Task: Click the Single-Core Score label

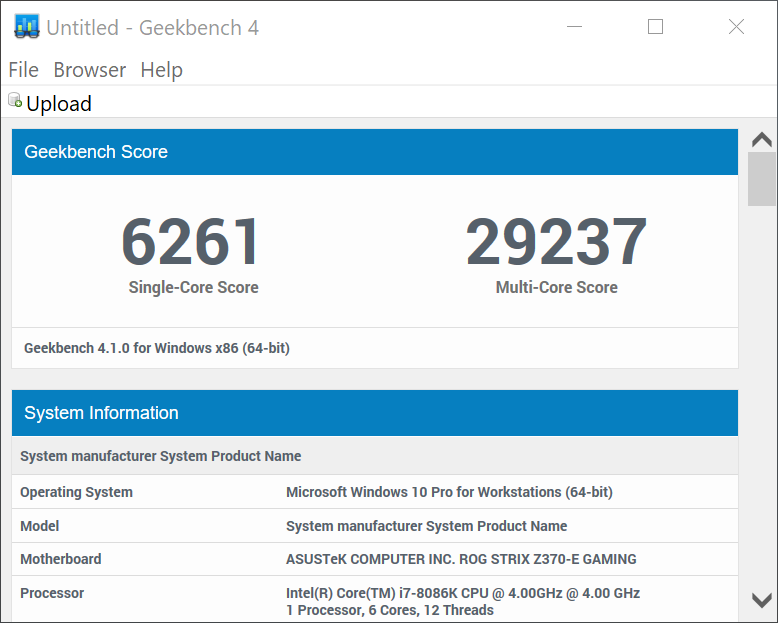Action: (x=194, y=287)
